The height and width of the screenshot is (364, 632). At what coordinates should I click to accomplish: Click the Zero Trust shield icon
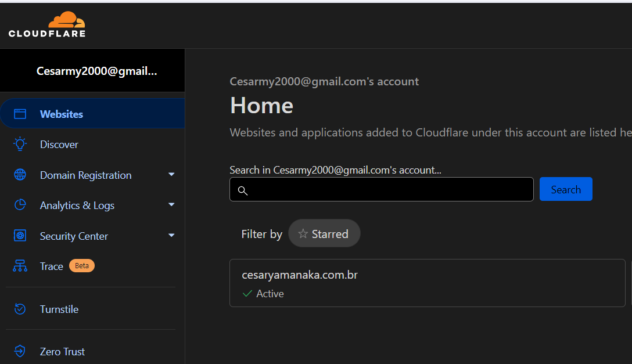[20, 351]
